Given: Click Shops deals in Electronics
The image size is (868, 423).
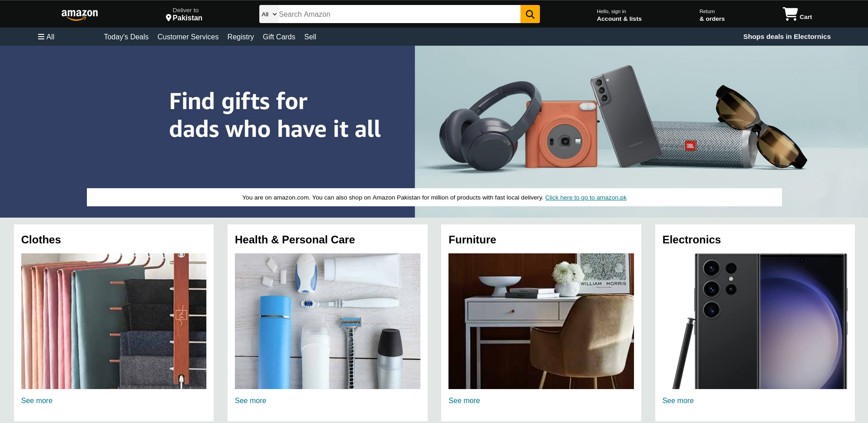Looking at the screenshot, I should (x=787, y=37).
